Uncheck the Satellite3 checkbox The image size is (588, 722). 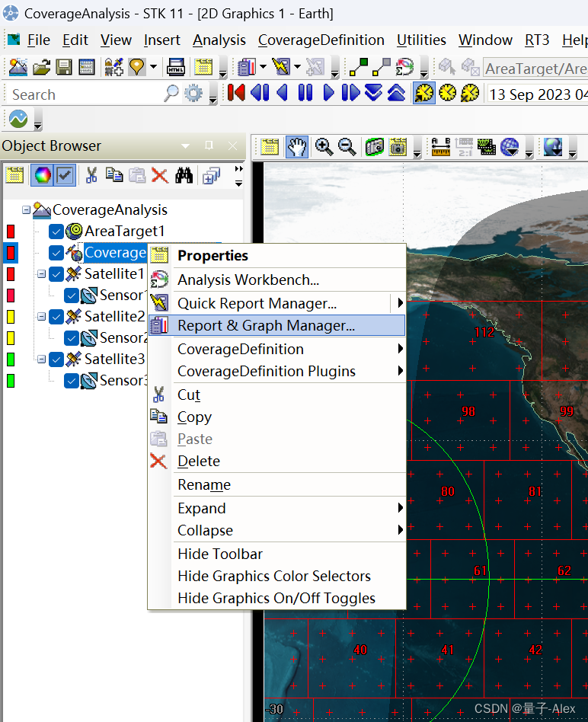(x=56, y=359)
